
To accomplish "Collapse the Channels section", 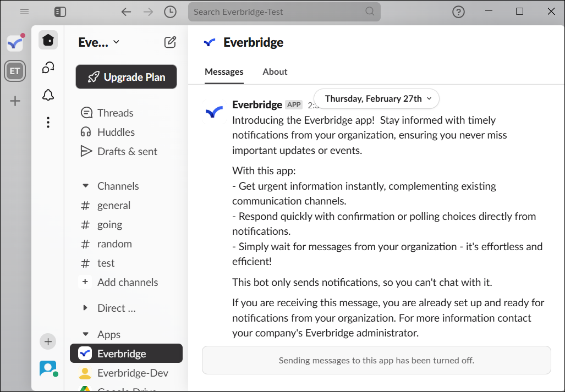I will (x=85, y=186).
